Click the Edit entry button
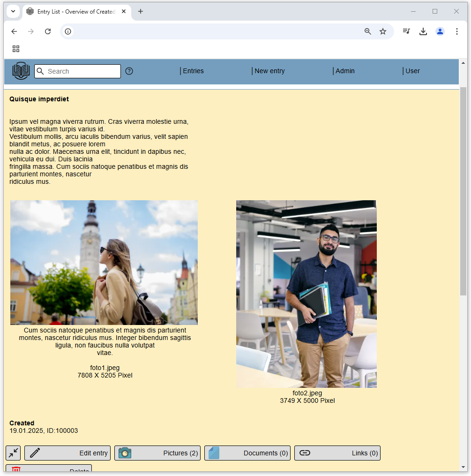 [67, 453]
